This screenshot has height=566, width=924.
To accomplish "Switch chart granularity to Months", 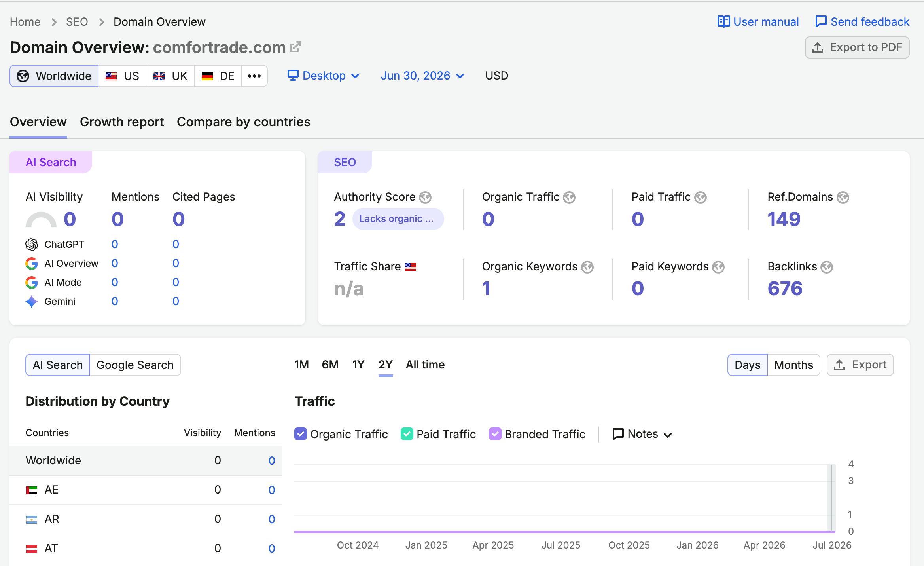I will coord(793,365).
